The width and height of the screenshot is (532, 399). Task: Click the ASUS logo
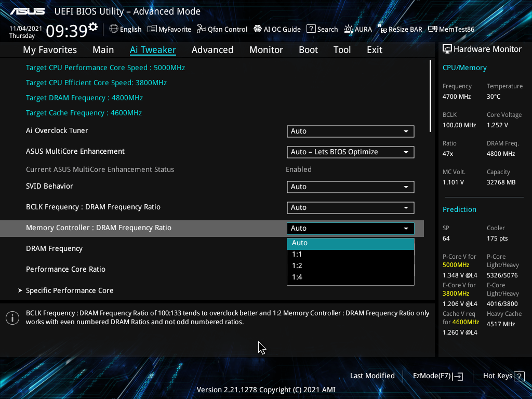27,11
